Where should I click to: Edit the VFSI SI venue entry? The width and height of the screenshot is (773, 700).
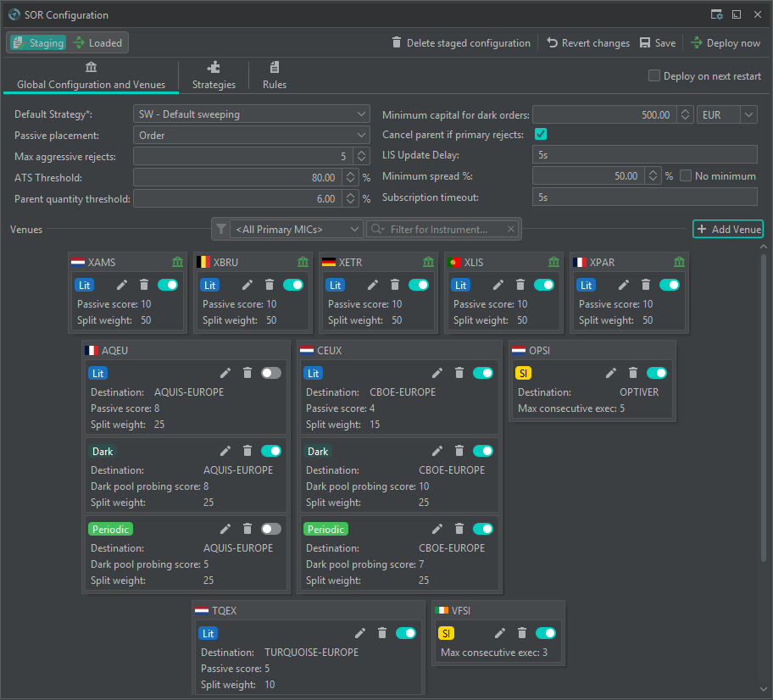click(500, 633)
